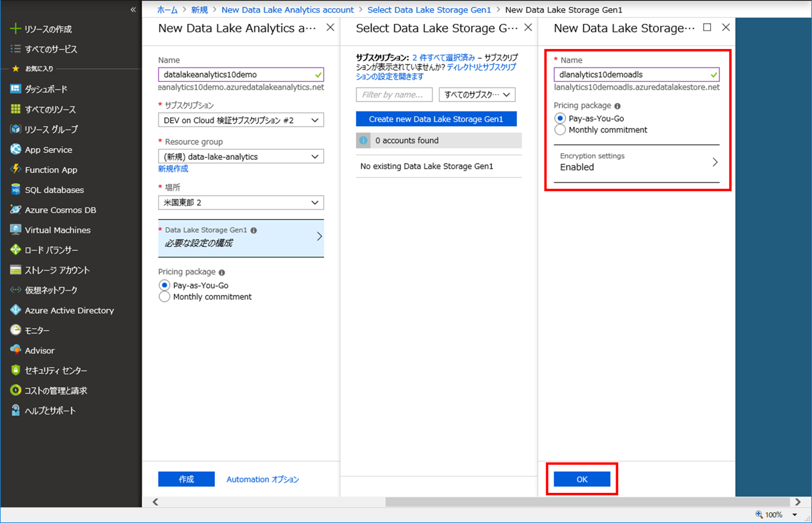Screen dimensions: 812x523
Task: Click the 仮想ネットワーク icon
Action: click(x=16, y=290)
